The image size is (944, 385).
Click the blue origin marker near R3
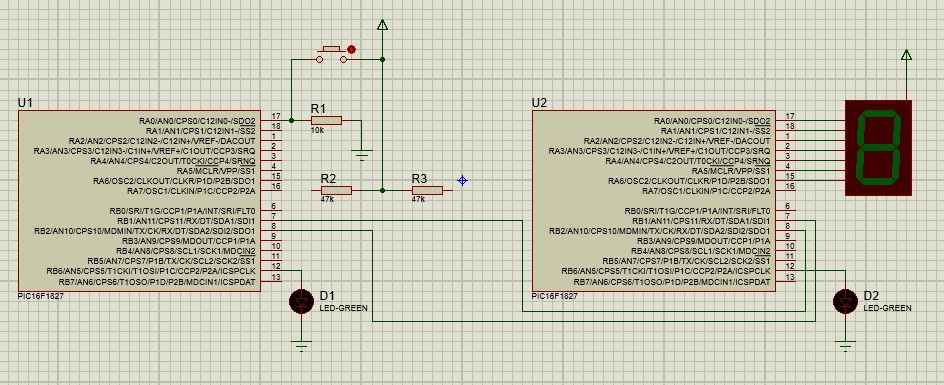(462, 180)
